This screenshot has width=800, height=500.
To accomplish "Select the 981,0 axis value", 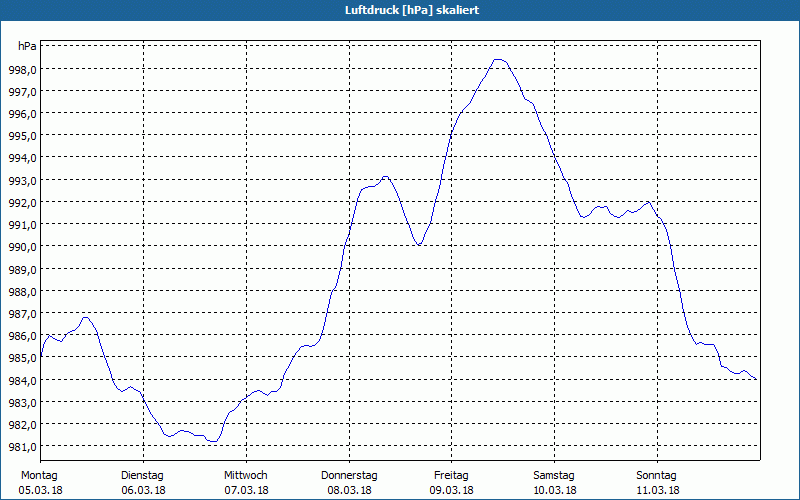I will 22,447.
